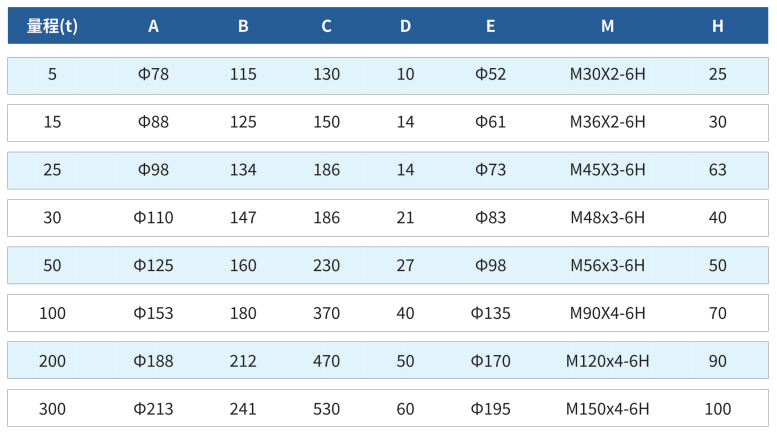The width and height of the screenshot is (777, 435).
Task: Select the 300 ton row
Action: coord(388,408)
